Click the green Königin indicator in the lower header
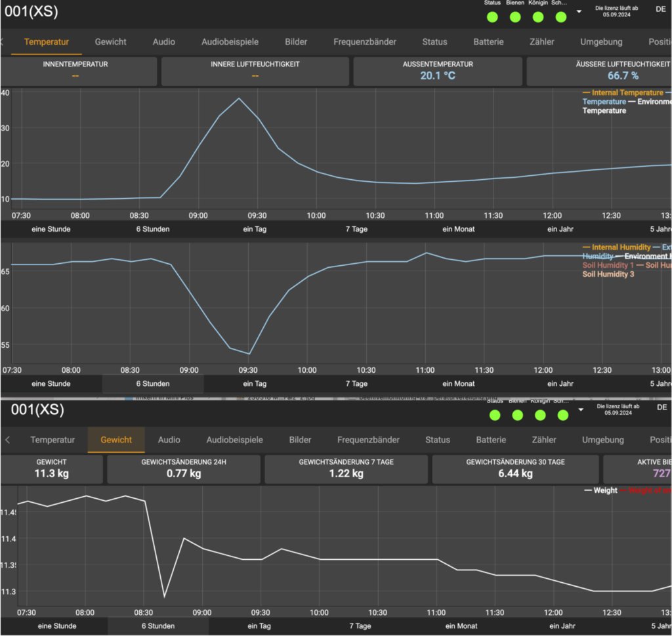Screen dimensions: 672x636 point(540,415)
